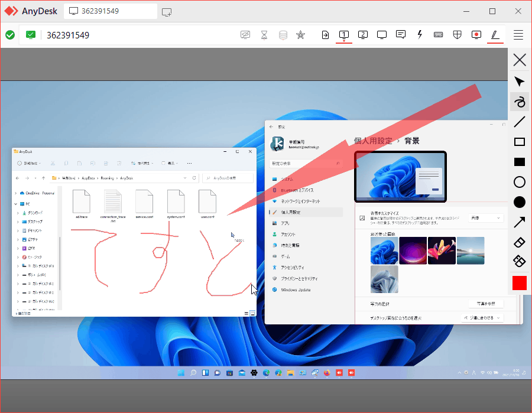Click the address field showing 362391549
The height and width of the screenshot is (413, 532).
[68, 35]
